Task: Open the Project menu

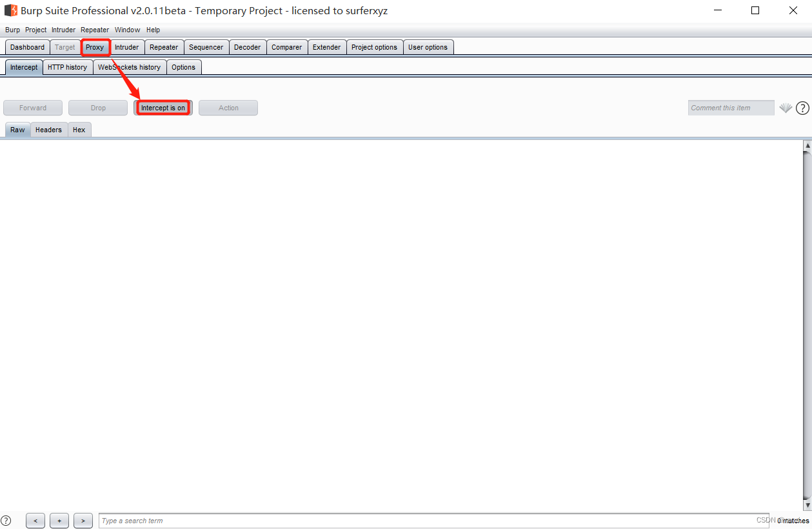Action: (x=36, y=30)
